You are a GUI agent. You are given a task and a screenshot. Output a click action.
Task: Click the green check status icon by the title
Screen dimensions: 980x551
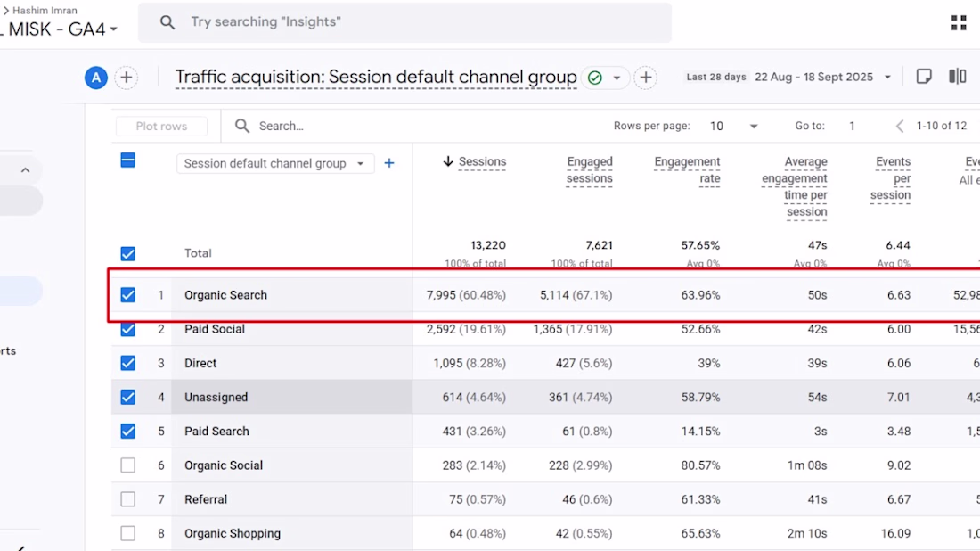[595, 78]
